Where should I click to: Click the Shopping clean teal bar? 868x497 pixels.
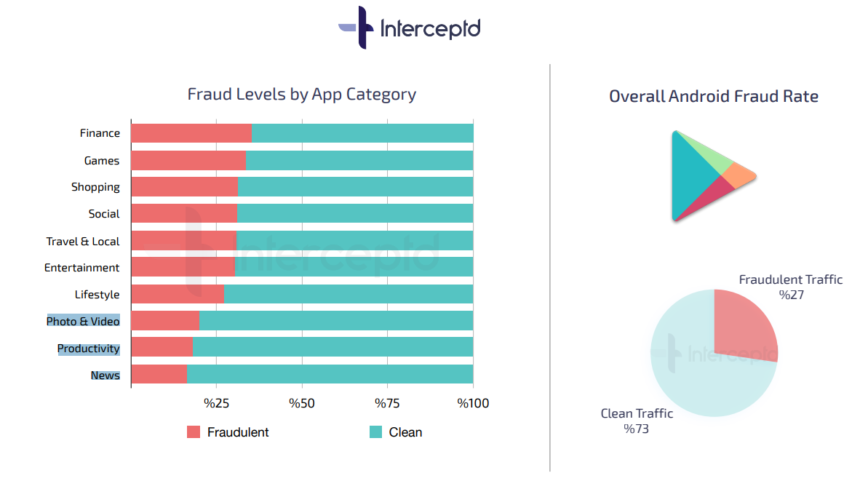point(355,187)
